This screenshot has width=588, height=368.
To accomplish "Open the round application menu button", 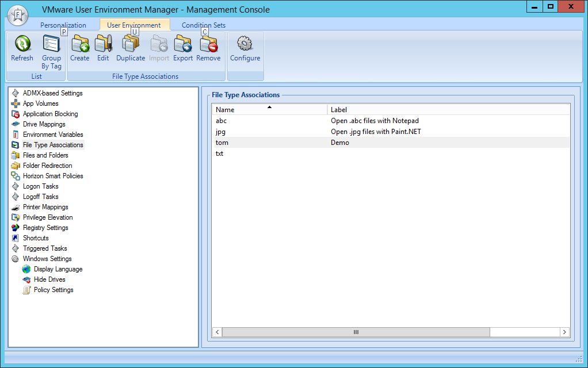I will pos(18,14).
